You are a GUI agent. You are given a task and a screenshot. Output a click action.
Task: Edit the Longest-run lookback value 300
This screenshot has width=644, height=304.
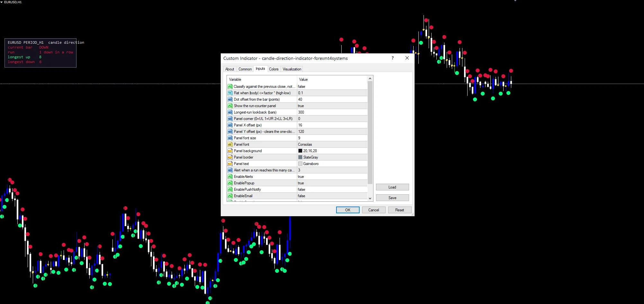pyautogui.click(x=332, y=112)
